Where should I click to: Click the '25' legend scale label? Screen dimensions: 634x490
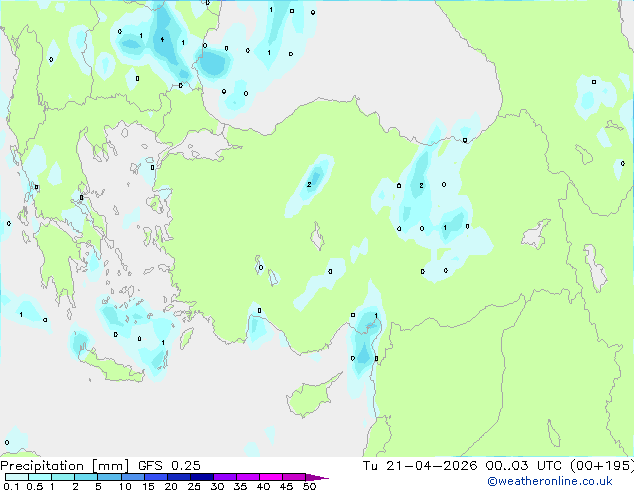(x=194, y=486)
